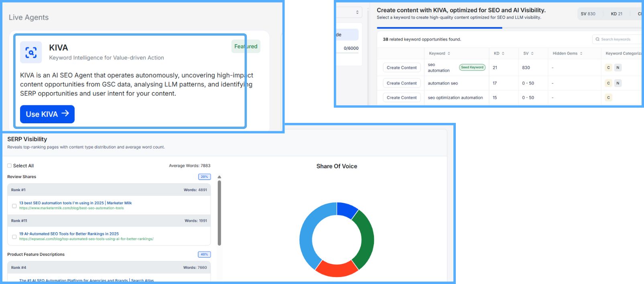The image size is (644, 284).
Task: Open the dropdown stepper arrows at top left
Action: pos(357,12)
